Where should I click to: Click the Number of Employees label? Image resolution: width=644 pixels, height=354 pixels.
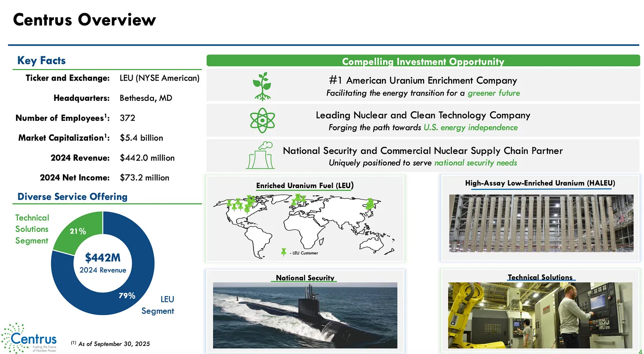click(62, 118)
